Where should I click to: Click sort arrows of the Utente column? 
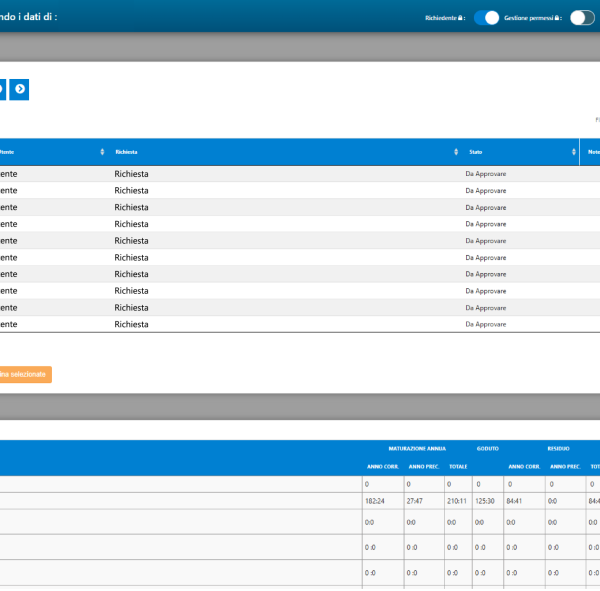point(102,152)
